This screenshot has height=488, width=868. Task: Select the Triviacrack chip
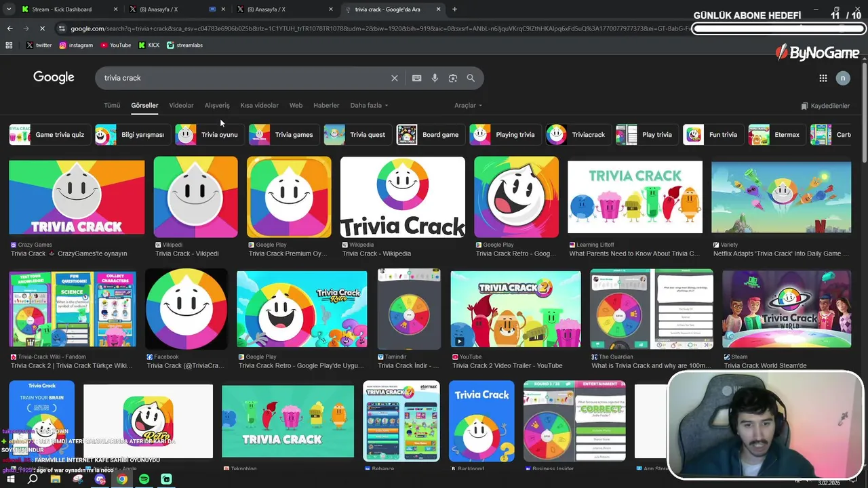click(578, 135)
